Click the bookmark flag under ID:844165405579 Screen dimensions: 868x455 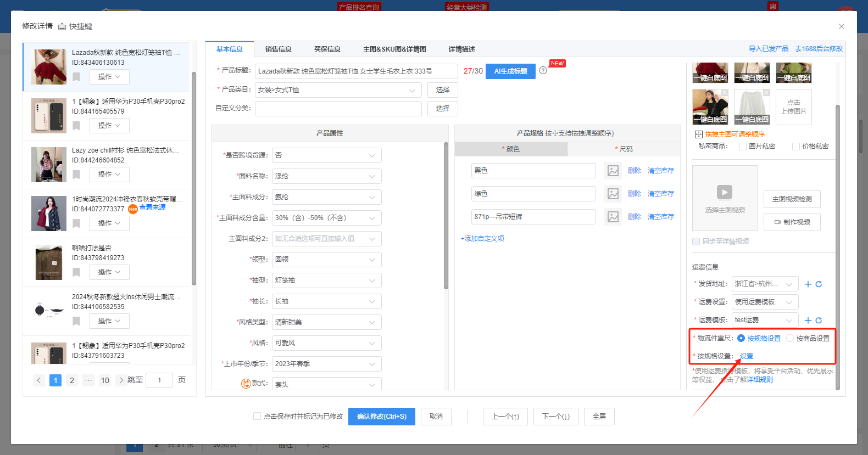[76, 126]
